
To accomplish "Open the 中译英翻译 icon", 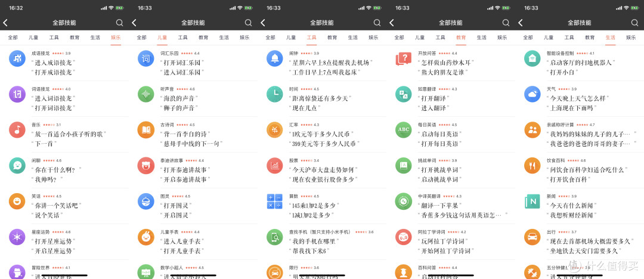I will click(403, 201).
